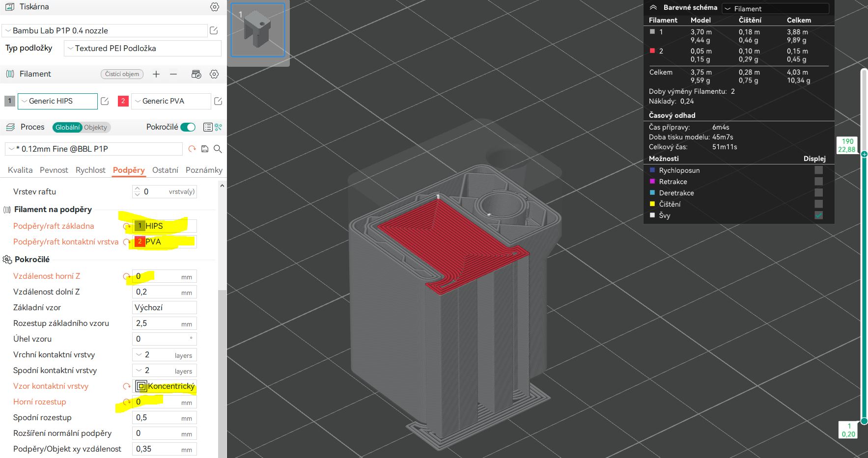Open printer settings gear in Tiskárna header
The width and height of the screenshot is (868, 458).
tap(215, 7)
